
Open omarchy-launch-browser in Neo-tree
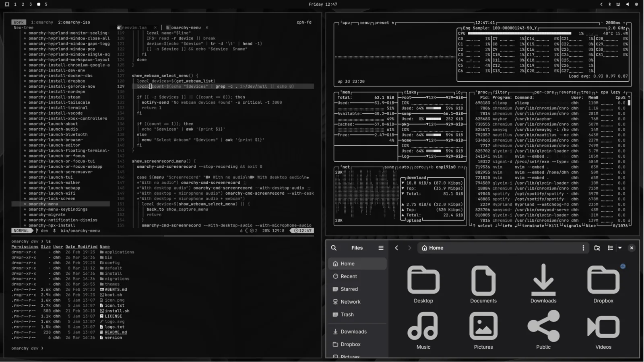(56, 140)
